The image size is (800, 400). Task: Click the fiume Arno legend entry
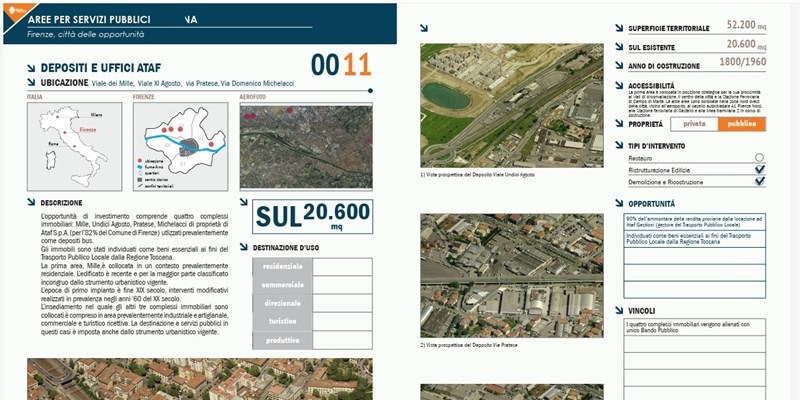click(x=150, y=167)
